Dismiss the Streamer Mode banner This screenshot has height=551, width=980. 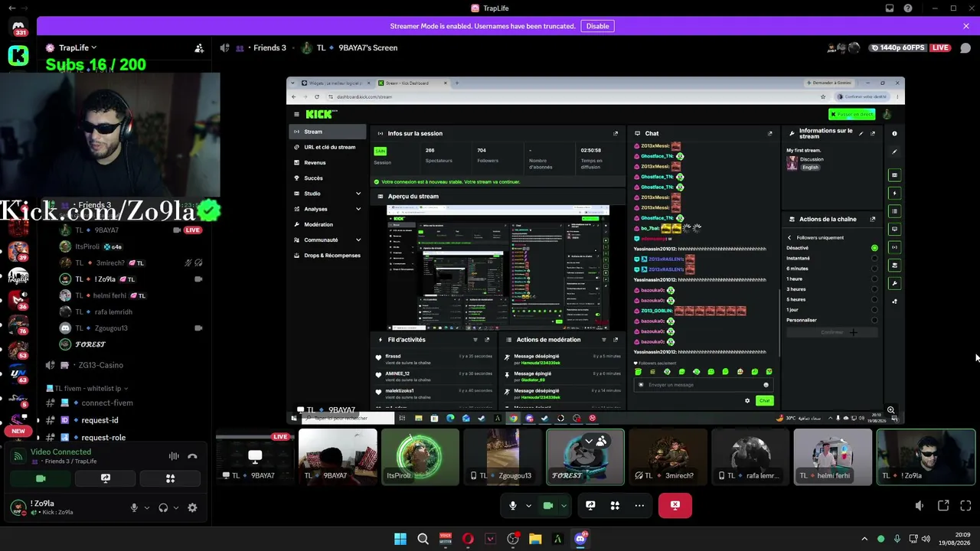click(966, 26)
